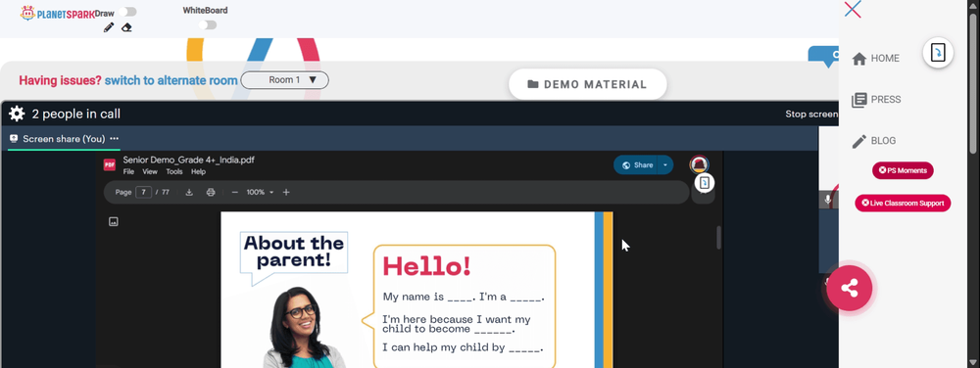Open the Room 1 dropdown

click(x=284, y=80)
